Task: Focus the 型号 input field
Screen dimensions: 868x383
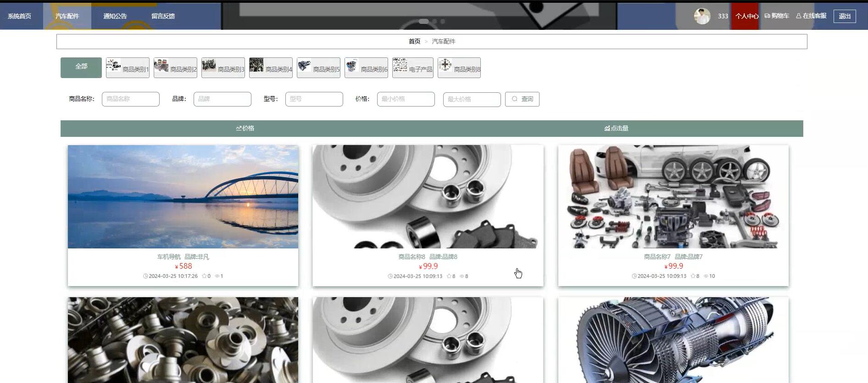Action: click(314, 99)
